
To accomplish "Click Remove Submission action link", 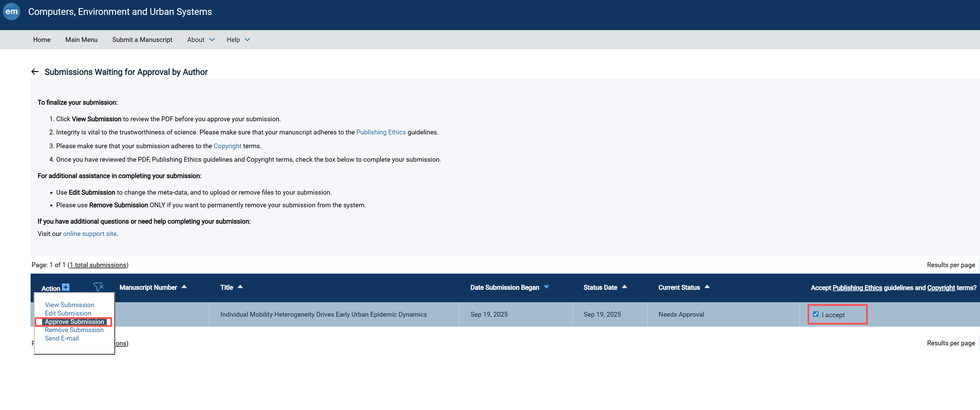I will pyautogui.click(x=74, y=330).
